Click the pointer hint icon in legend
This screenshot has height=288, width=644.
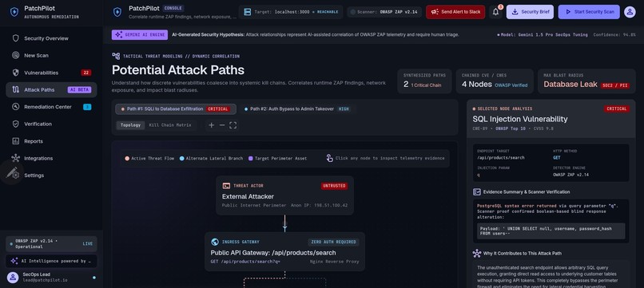click(x=329, y=158)
